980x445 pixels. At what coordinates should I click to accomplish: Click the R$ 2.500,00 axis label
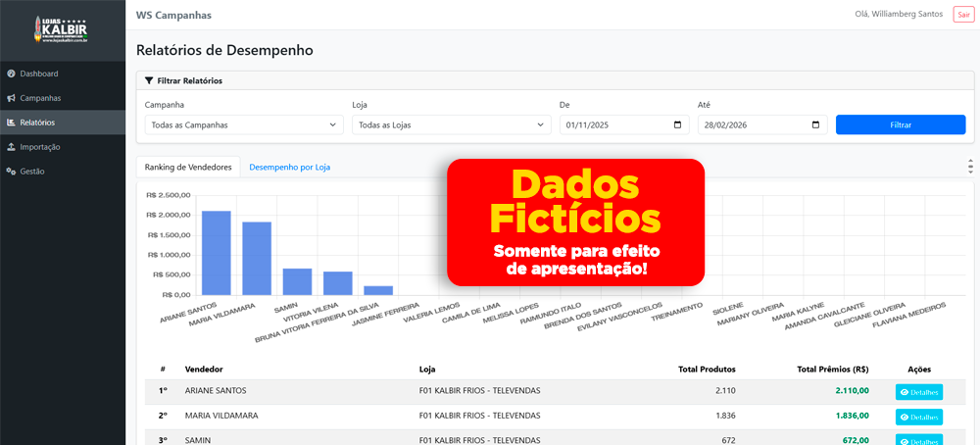pos(168,196)
